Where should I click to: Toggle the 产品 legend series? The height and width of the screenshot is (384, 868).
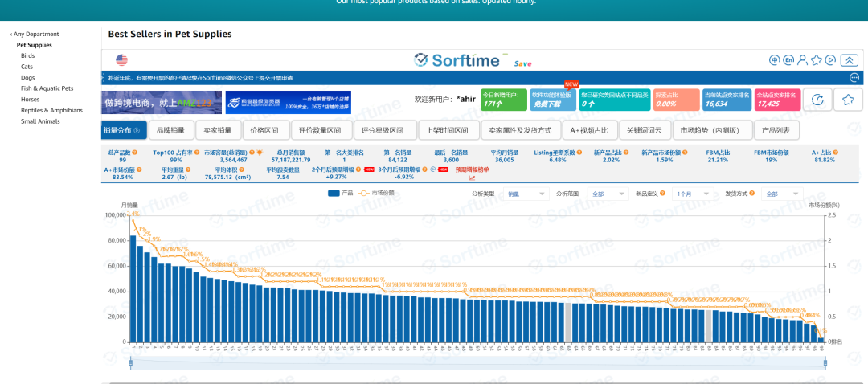click(341, 194)
